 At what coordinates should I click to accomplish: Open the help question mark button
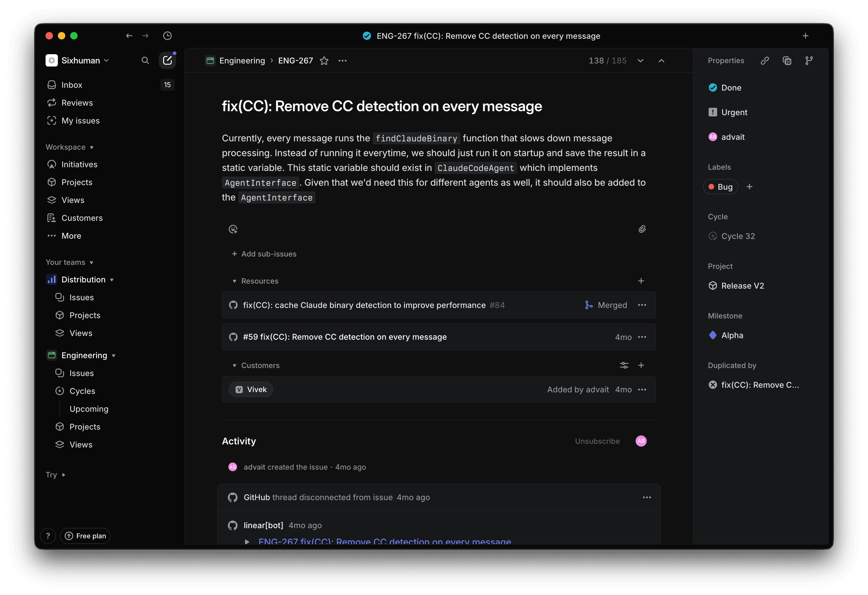48,536
